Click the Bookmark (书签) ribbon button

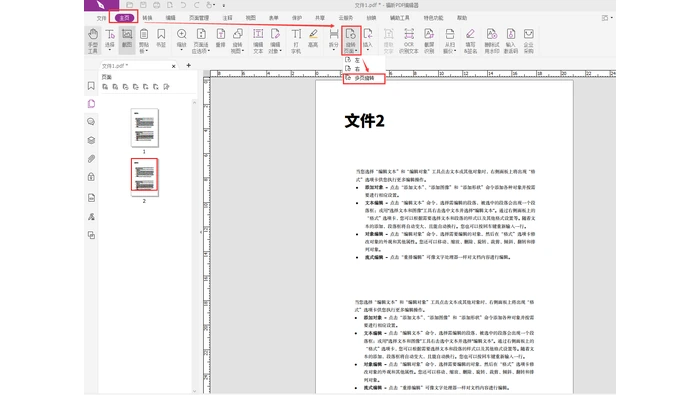(161, 39)
